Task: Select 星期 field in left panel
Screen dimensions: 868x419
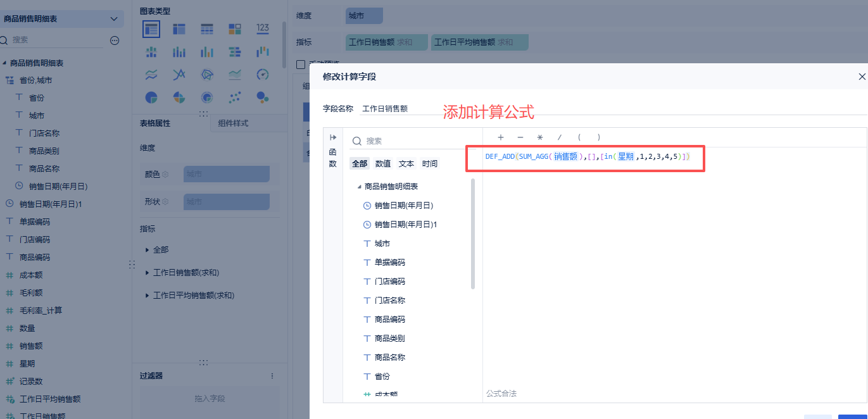Action: 27,364
